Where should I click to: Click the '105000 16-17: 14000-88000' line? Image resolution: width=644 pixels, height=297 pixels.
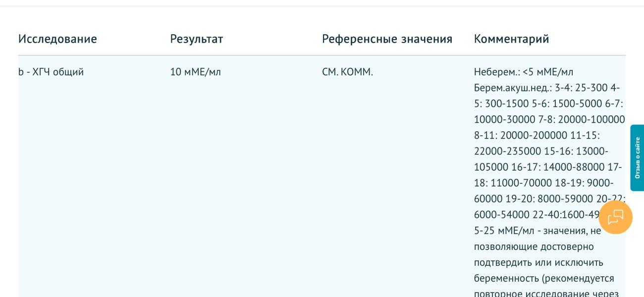point(541,167)
